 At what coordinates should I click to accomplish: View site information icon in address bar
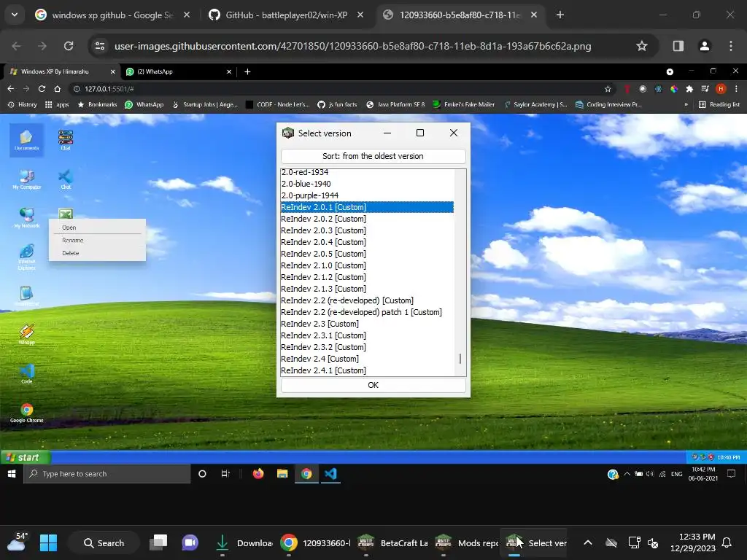click(100, 46)
